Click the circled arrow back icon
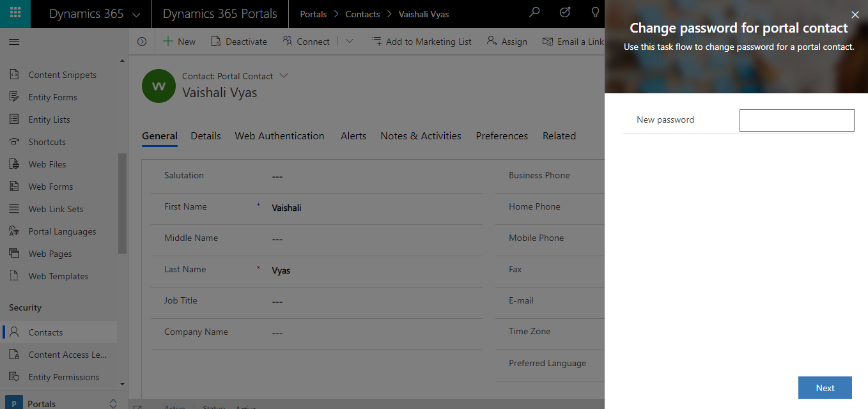 142,42
